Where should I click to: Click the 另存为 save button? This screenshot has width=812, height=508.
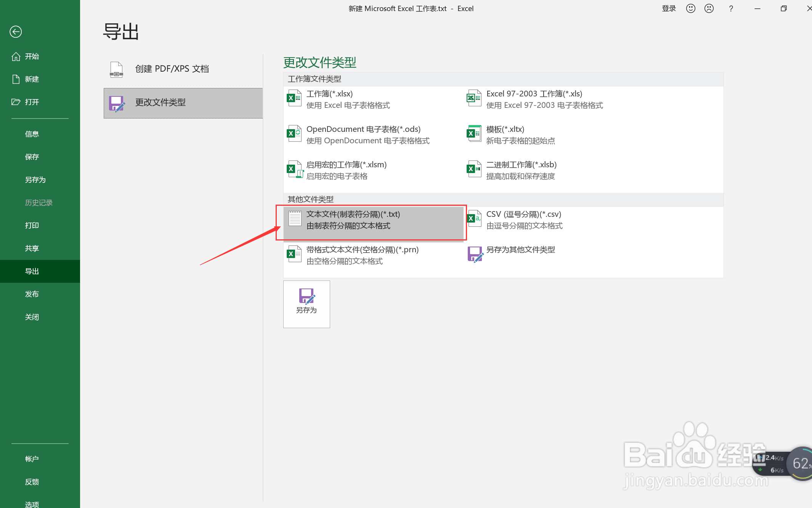[306, 304]
